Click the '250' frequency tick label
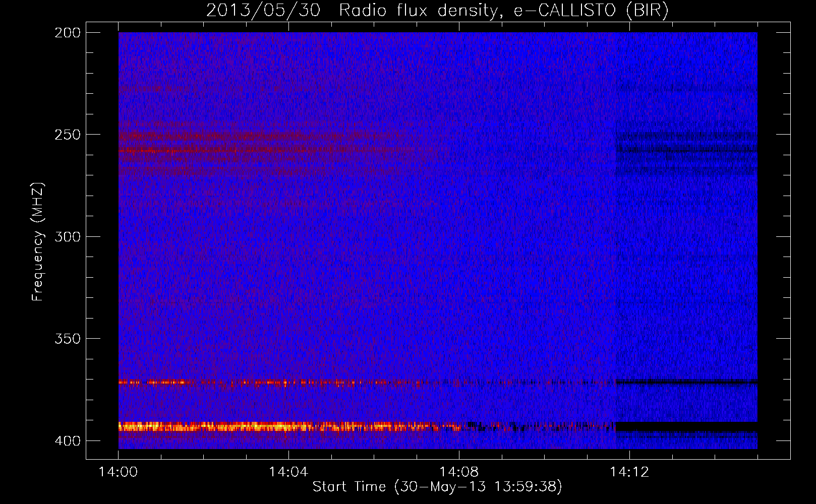This screenshot has width=816, height=504. coord(68,135)
